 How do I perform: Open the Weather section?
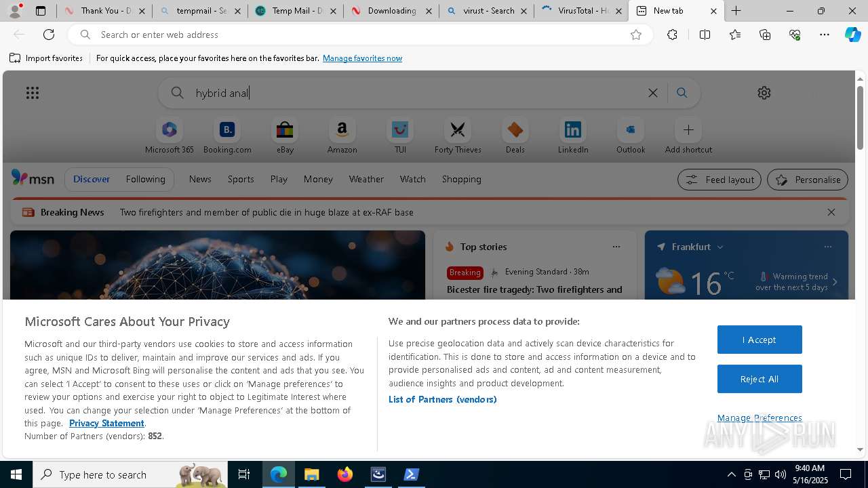pyautogui.click(x=366, y=180)
